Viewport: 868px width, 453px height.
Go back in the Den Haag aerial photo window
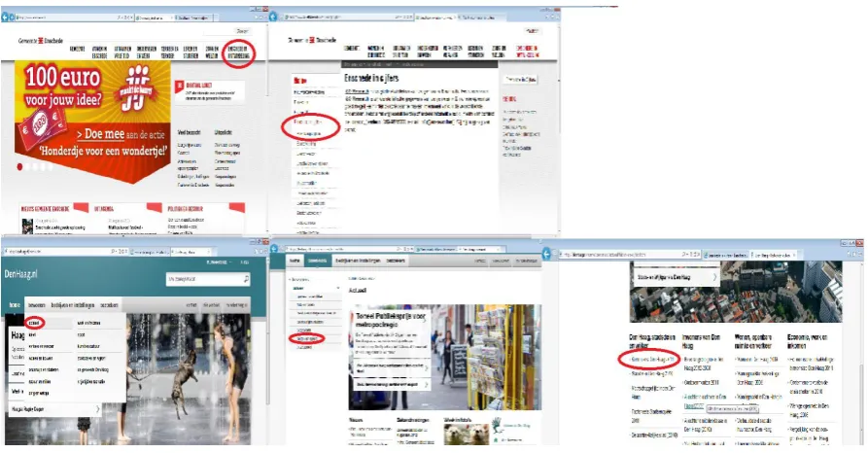click(x=547, y=254)
